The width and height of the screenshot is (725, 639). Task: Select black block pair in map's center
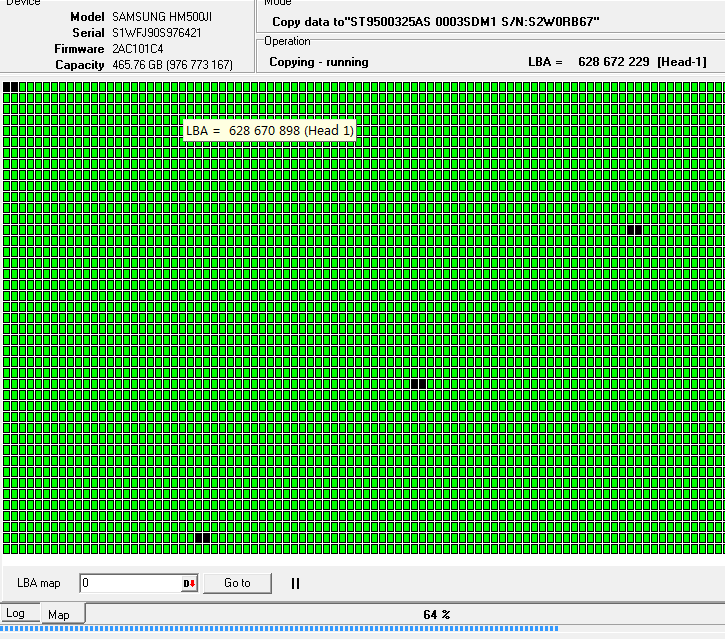418,383
